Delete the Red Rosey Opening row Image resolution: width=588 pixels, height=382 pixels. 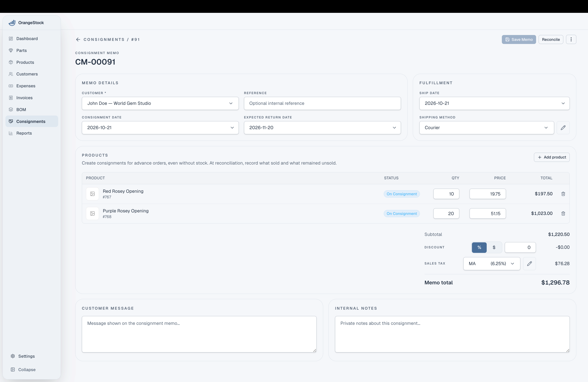[563, 194]
